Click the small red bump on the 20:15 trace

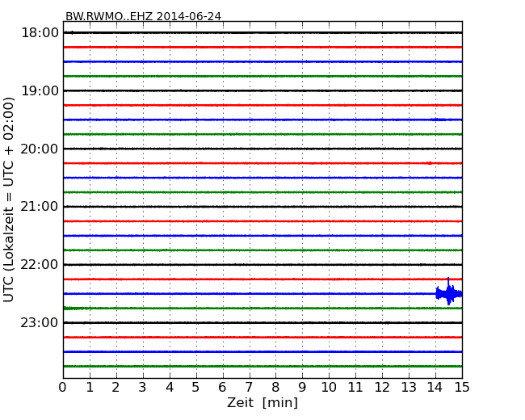point(429,163)
